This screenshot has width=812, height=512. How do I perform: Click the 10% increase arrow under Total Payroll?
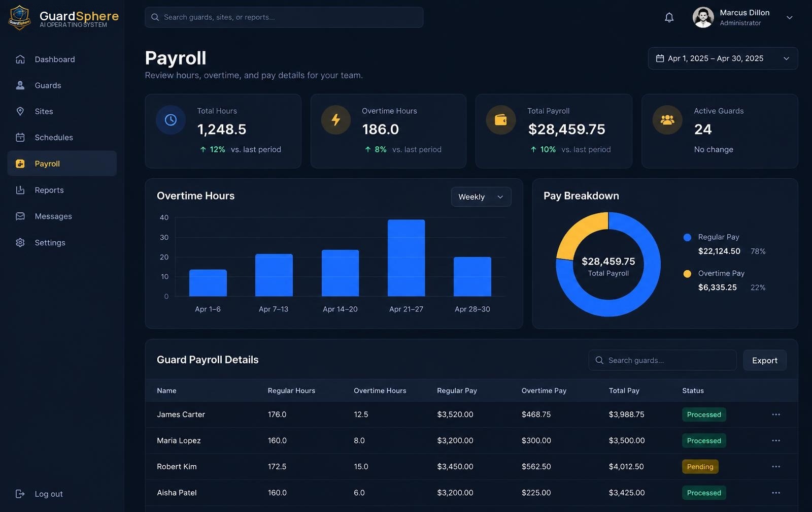tap(533, 149)
